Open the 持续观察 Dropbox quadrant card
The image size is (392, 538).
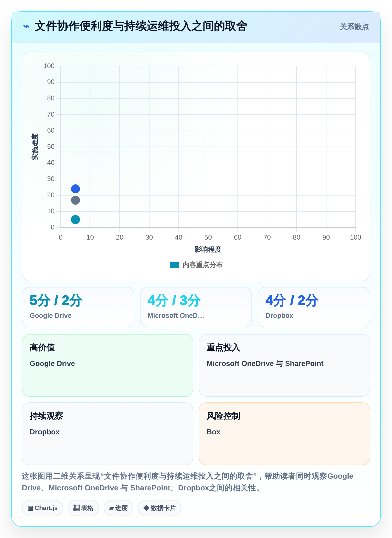pyautogui.click(x=108, y=434)
